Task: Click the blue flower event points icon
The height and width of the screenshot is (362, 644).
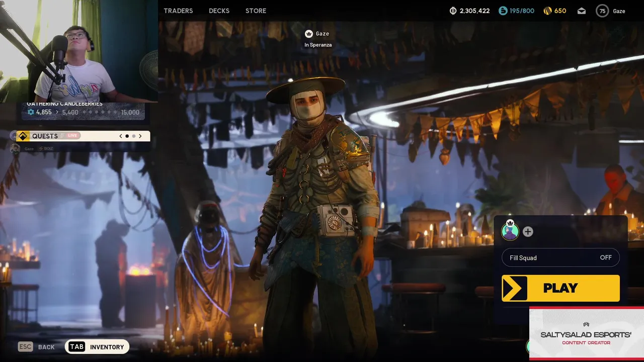Action: point(31,112)
